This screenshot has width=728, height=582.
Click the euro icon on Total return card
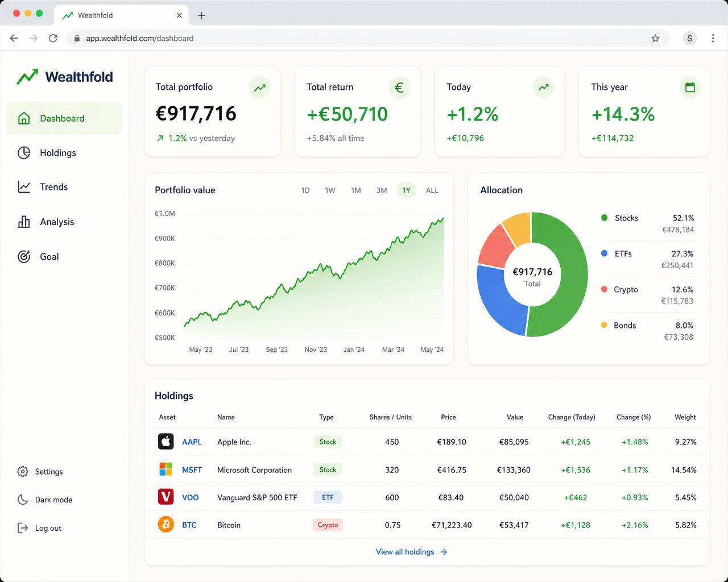pyautogui.click(x=399, y=88)
